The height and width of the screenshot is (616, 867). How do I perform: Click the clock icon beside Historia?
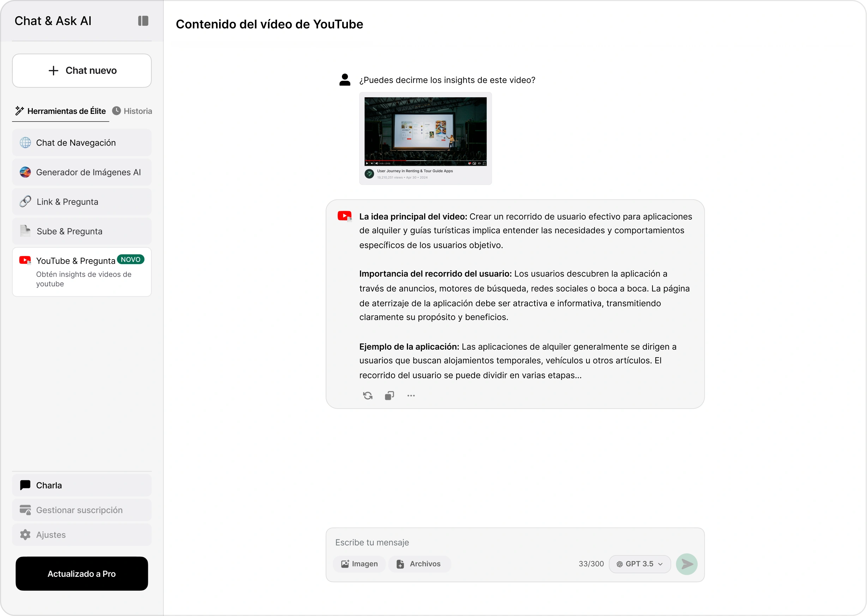pyautogui.click(x=116, y=111)
